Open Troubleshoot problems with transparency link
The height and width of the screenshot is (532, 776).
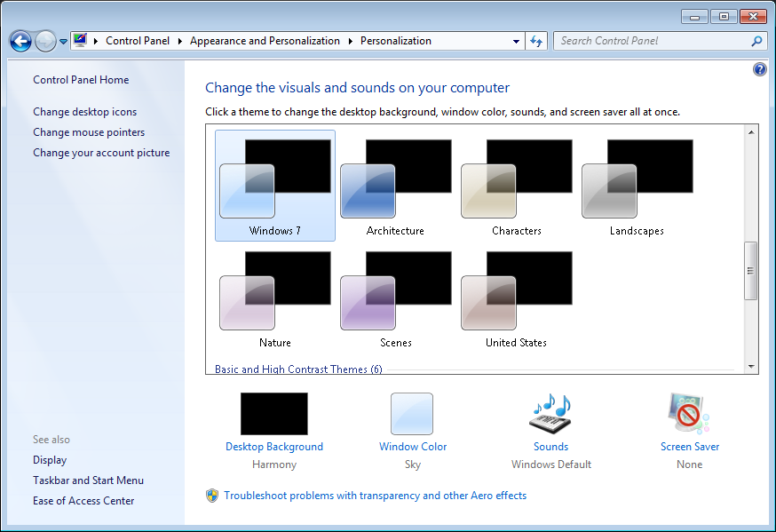[x=375, y=496]
